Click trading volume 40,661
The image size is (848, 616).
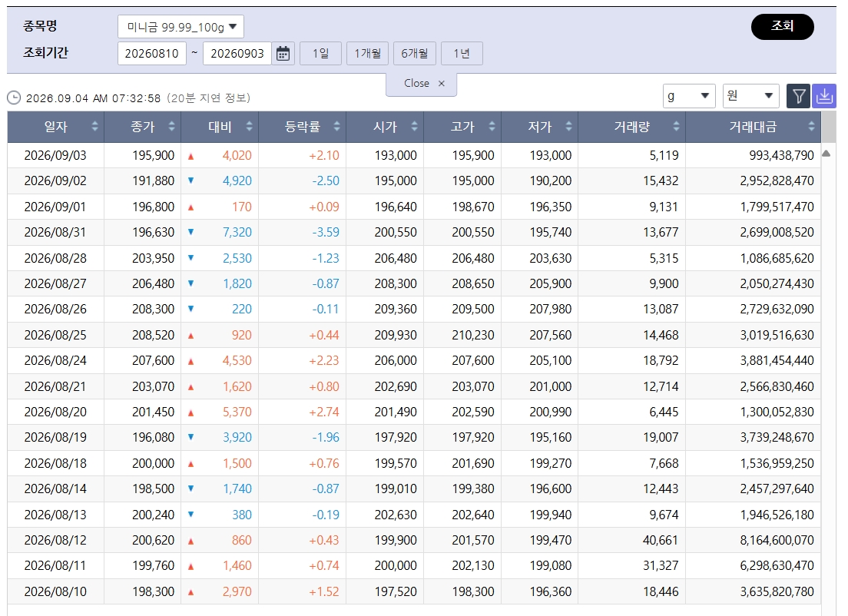661,540
